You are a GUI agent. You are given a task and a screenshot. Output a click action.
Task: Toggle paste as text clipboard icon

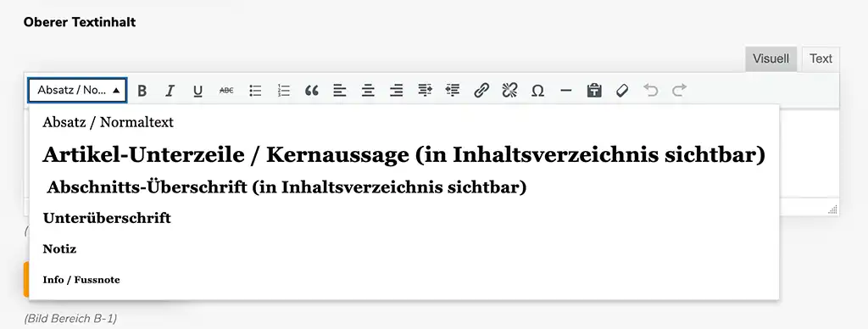(594, 90)
